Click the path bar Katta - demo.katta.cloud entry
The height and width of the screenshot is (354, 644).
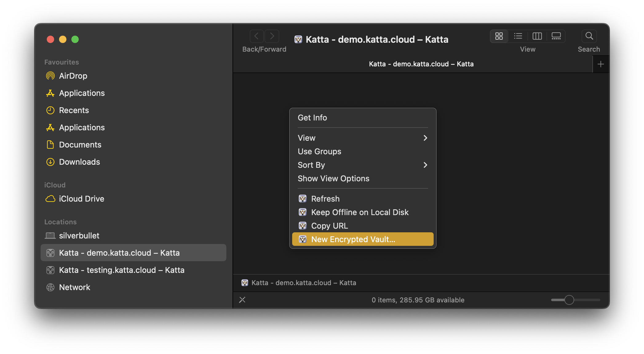[299, 283]
